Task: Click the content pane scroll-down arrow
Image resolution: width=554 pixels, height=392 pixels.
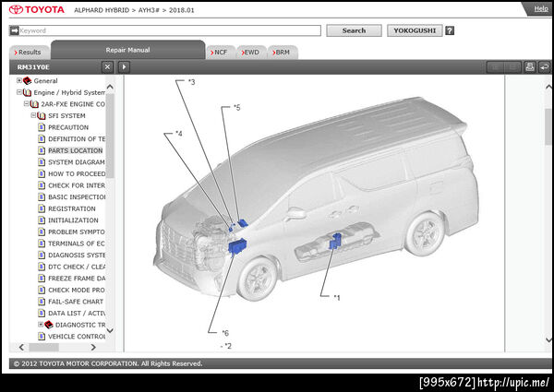Action: [x=548, y=339]
